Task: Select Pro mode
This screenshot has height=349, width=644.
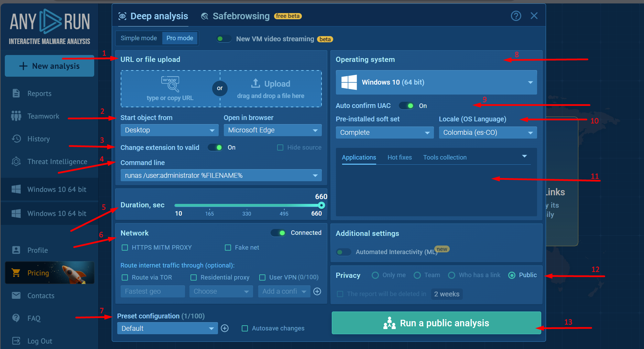Action: coord(180,38)
